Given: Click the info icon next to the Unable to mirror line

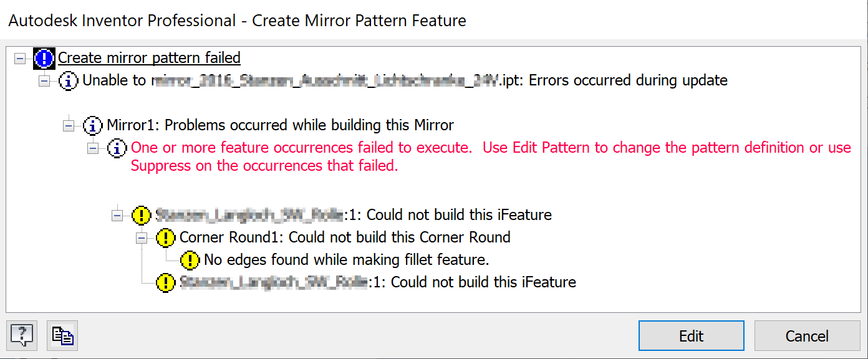Looking at the screenshot, I should coord(69,80).
